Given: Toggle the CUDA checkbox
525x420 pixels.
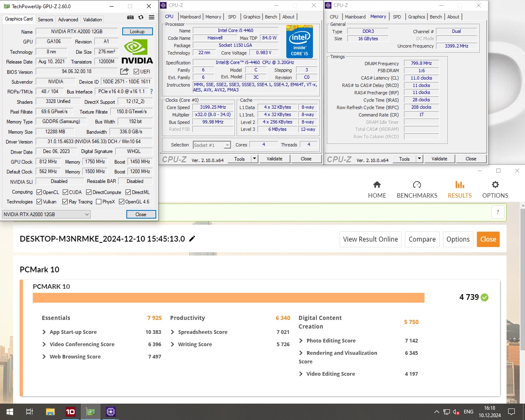Looking at the screenshot, I should click(65, 192).
